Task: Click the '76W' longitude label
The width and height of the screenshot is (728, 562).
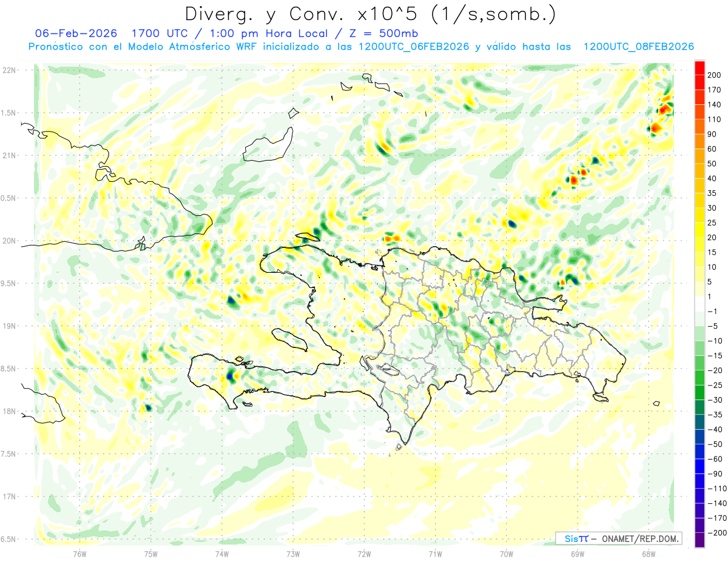Action: (79, 554)
